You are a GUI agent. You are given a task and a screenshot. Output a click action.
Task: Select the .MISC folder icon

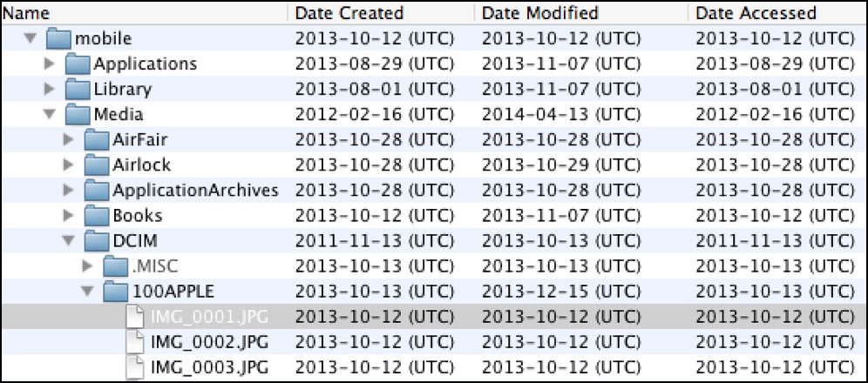coord(116,266)
